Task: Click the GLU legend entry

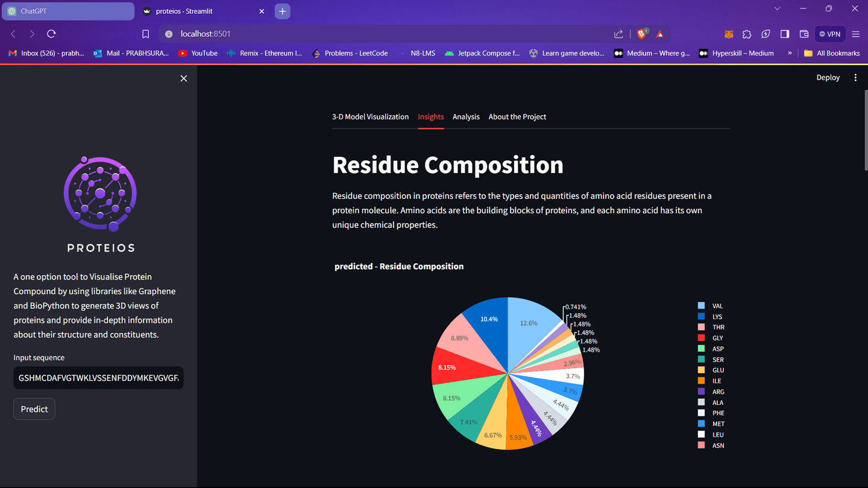Action: (711, 370)
